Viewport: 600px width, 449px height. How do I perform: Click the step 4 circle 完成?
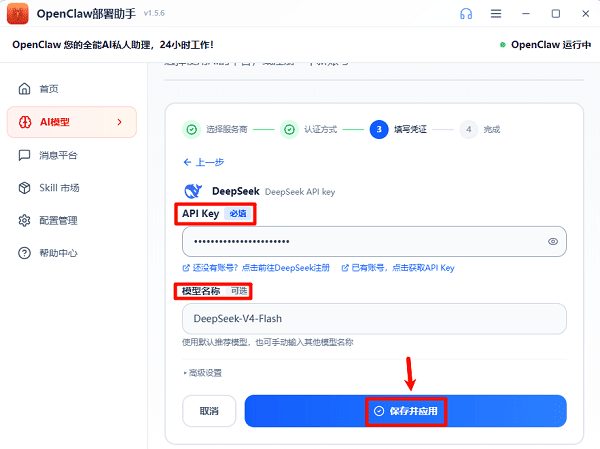(x=469, y=129)
